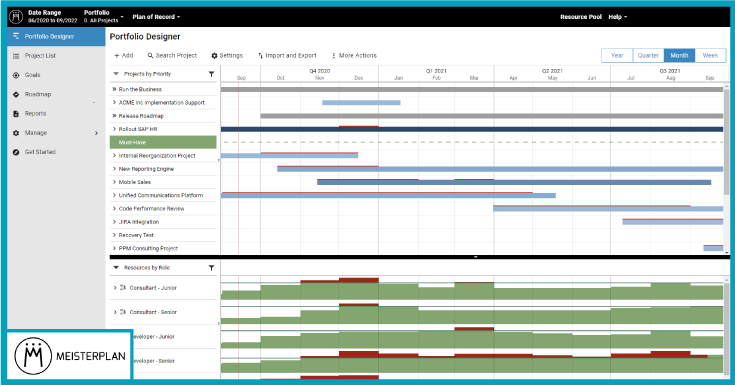Expand Consultant - Senior role
The image size is (735, 385).
point(115,312)
